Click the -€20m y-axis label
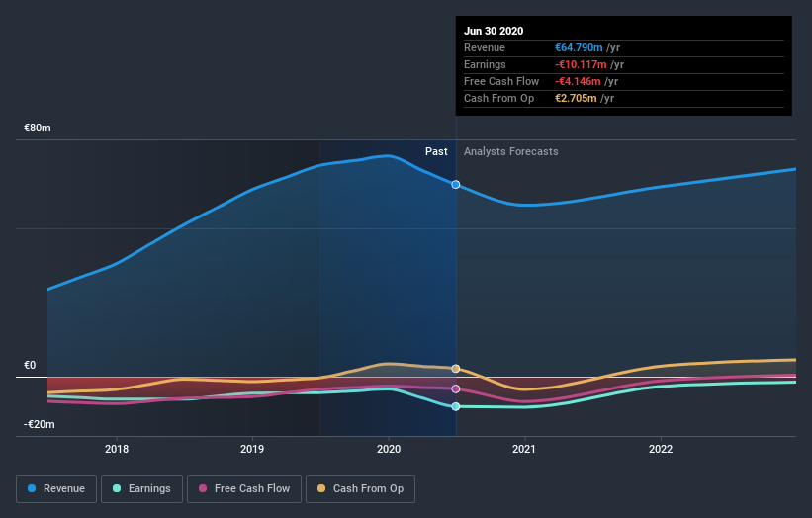The image size is (812, 518). point(40,424)
